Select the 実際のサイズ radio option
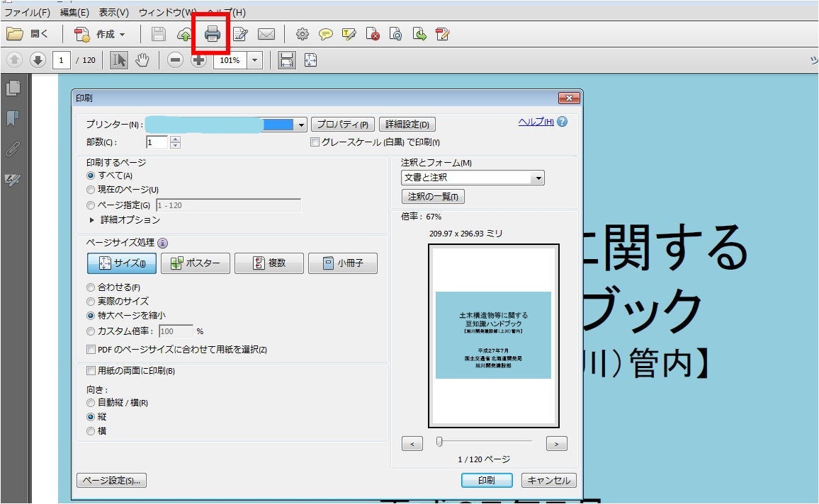 pos(91,302)
